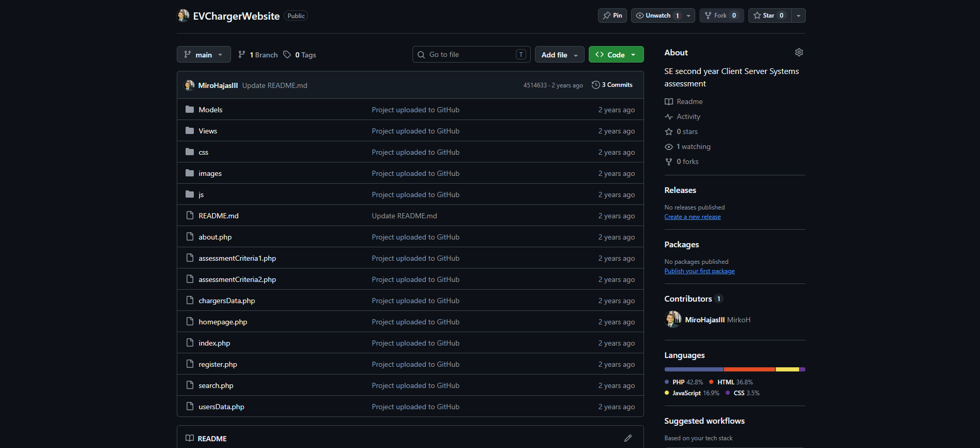980x448 pixels.
Task: Expand the Add file dropdown
Action: pos(559,54)
